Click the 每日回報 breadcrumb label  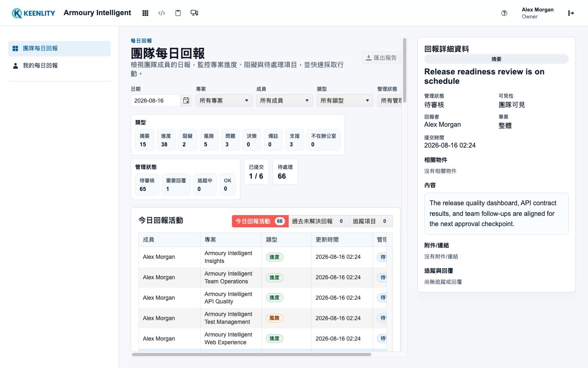tap(141, 41)
